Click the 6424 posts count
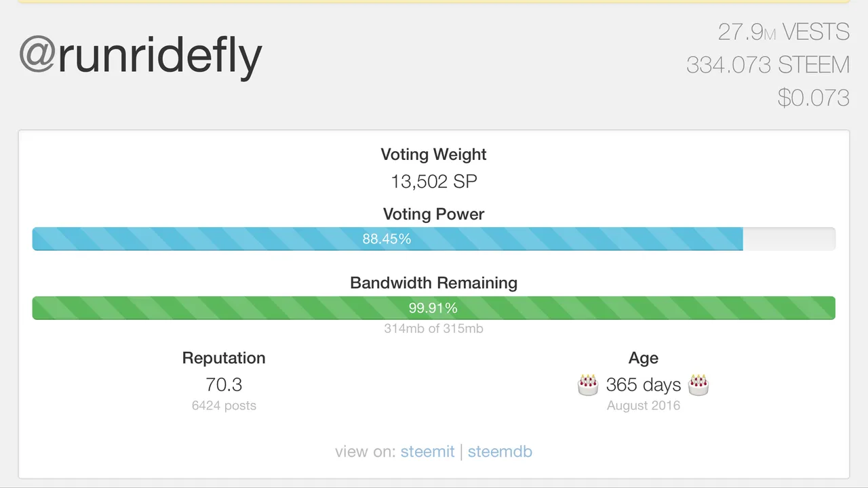The image size is (868, 488). (x=224, y=406)
